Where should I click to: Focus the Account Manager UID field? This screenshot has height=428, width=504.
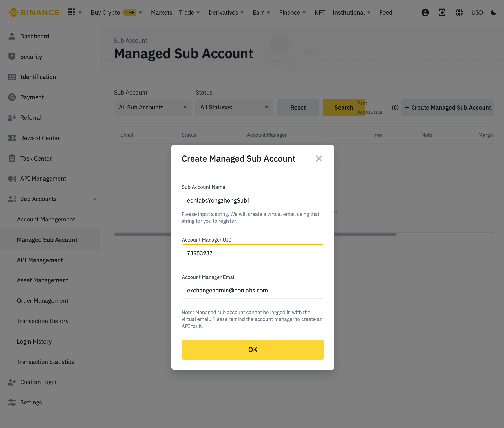(253, 253)
